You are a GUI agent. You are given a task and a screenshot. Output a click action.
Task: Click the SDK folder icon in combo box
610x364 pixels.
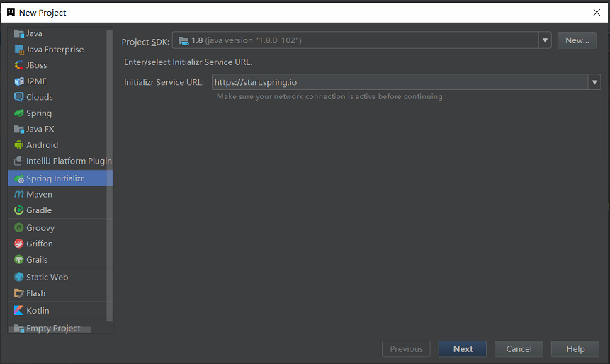(x=183, y=40)
